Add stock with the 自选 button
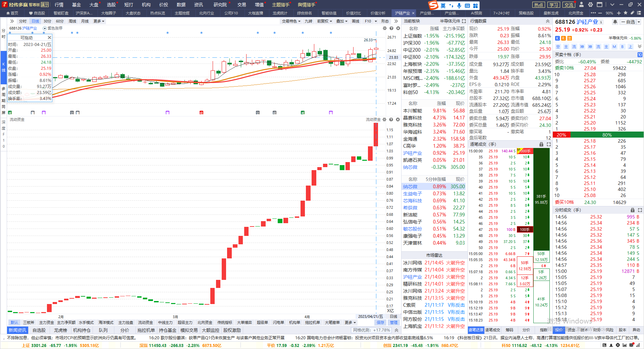Image resolution: width=644 pixels, height=349 pixels. pyautogui.click(x=628, y=22)
